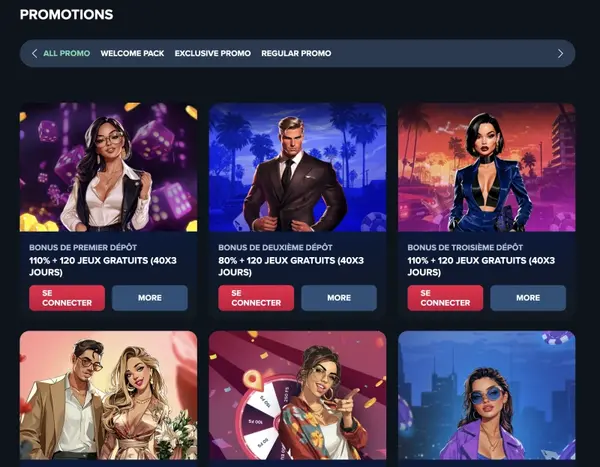
Task: Click the right chevron in promo tab bar
Action: click(x=560, y=54)
